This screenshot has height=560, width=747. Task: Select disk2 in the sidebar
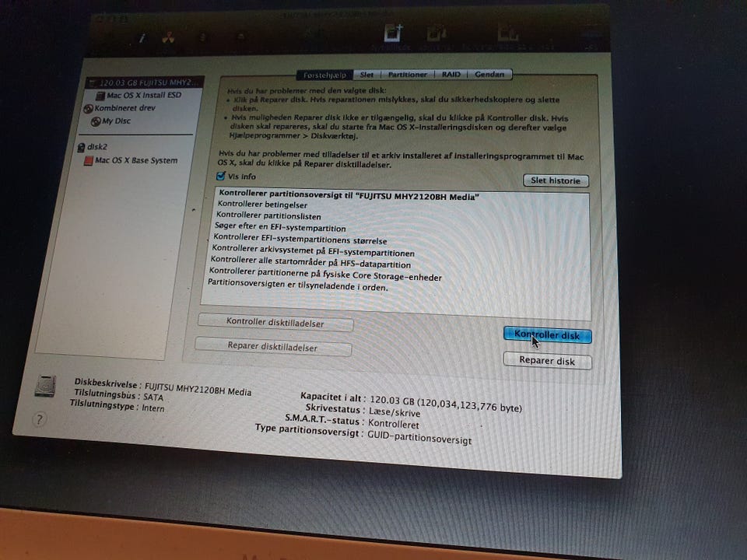pyautogui.click(x=93, y=147)
